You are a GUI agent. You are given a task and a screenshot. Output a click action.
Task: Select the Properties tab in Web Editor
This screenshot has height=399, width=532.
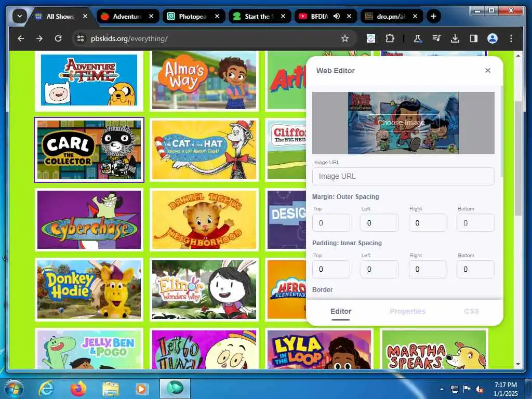407,312
